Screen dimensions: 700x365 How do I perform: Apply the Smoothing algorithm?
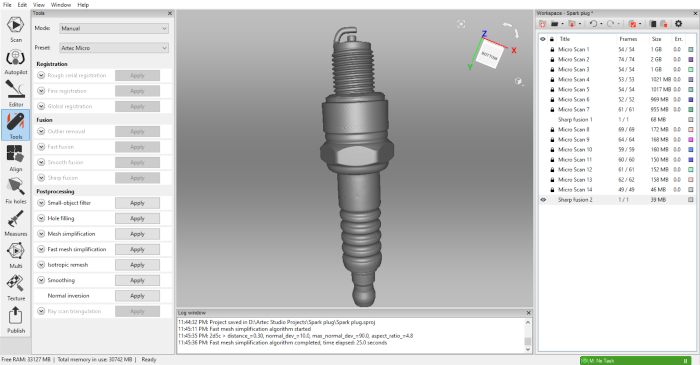(138, 280)
